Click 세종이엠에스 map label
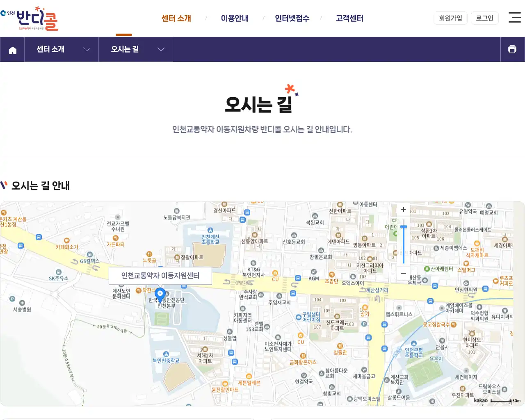Screen dimensions: 525x420 coord(454,248)
